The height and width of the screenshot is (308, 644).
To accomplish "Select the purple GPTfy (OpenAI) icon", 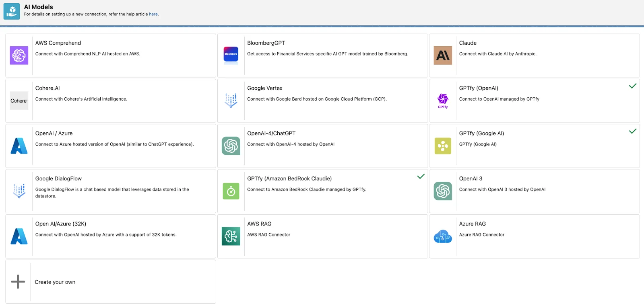I will pyautogui.click(x=443, y=101).
